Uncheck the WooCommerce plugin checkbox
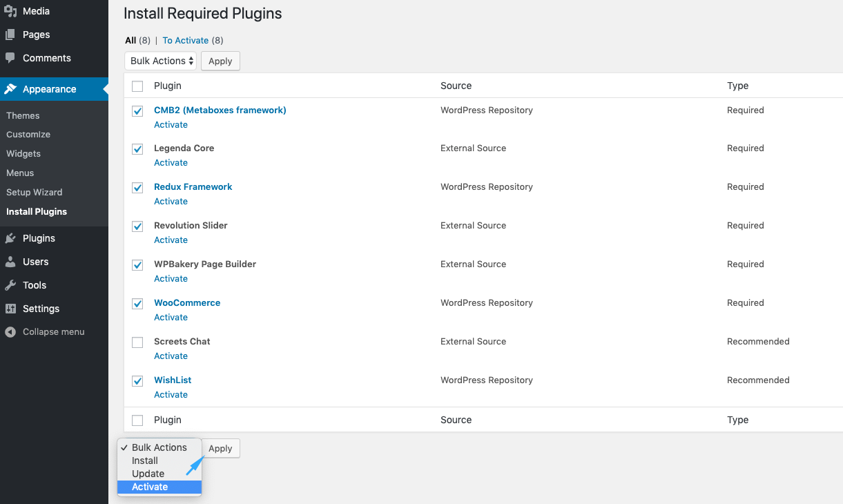This screenshot has width=843, height=504. (x=137, y=304)
